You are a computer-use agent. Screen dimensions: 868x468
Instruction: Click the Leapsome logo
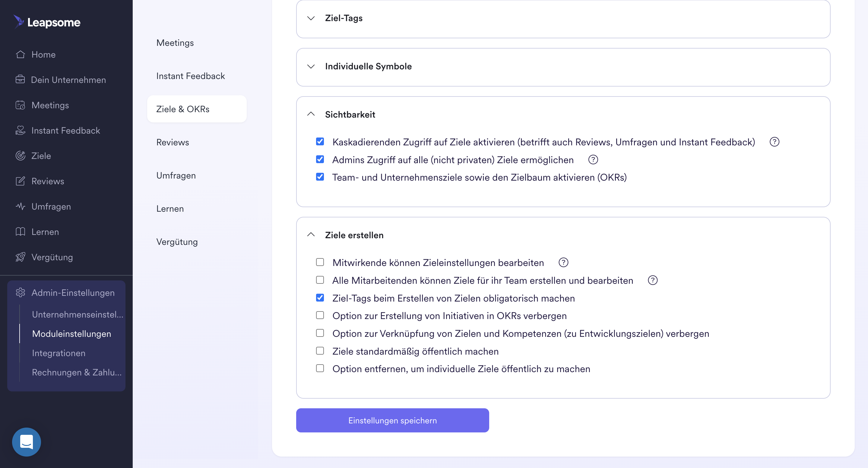(x=47, y=22)
